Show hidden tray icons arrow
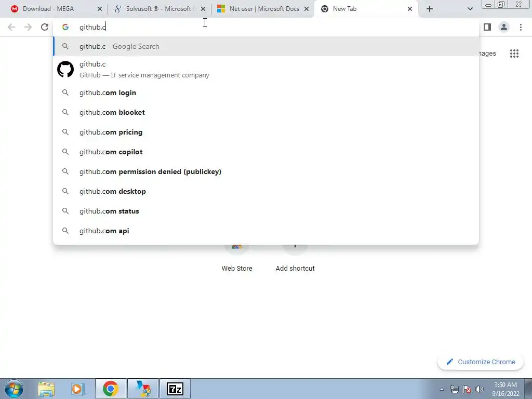The width and height of the screenshot is (532, 399). tap(442, 389)
